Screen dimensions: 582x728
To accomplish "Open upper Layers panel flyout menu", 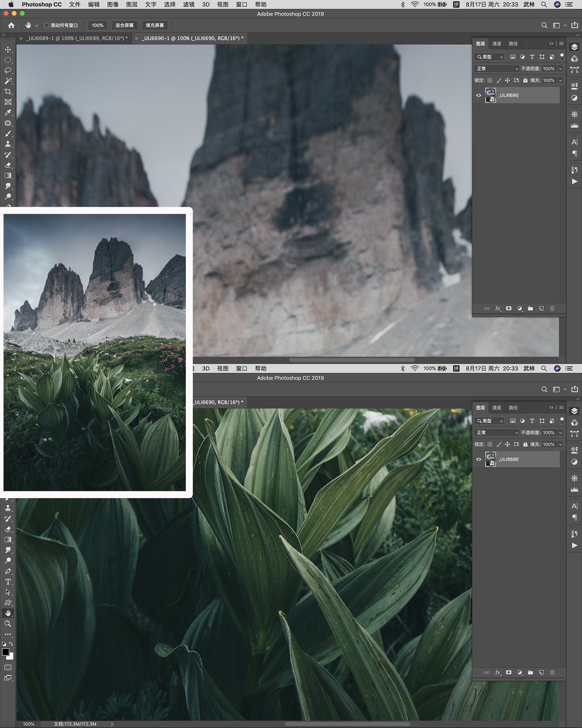I will click(x=561, y=43).
